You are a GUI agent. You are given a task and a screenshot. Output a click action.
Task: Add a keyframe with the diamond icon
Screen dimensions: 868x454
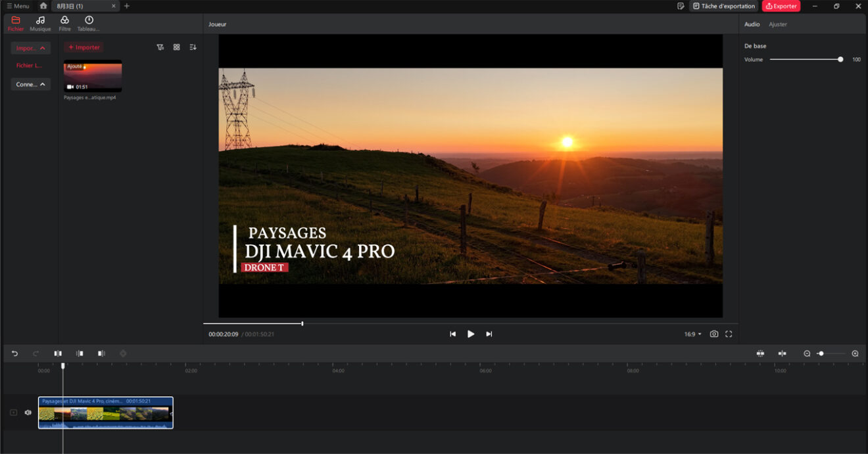click(123, 353)
